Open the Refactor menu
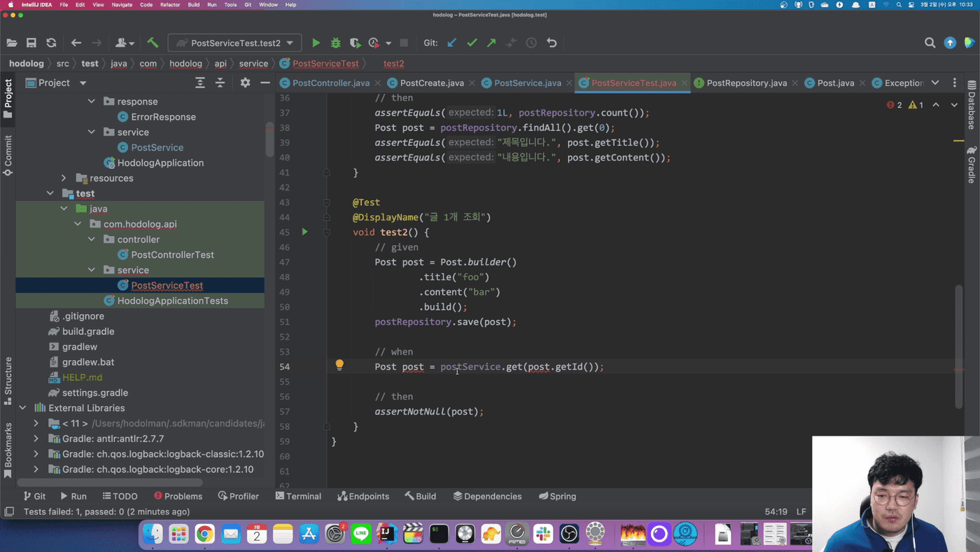980x552 pixels. click(169, 5)
